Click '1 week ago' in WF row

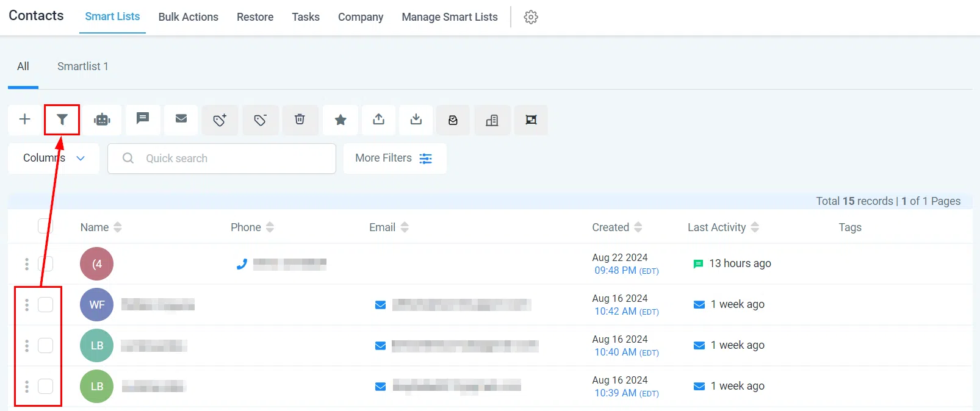737,304
